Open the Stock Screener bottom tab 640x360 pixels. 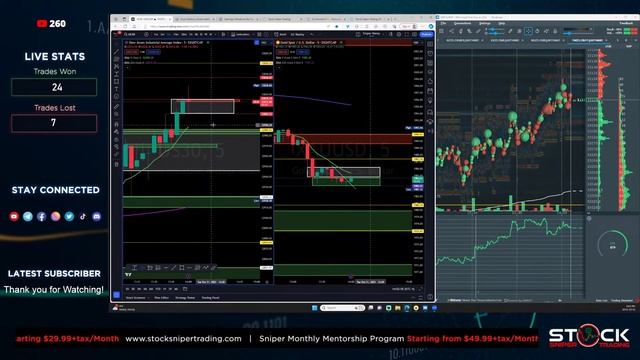point(136,298)
